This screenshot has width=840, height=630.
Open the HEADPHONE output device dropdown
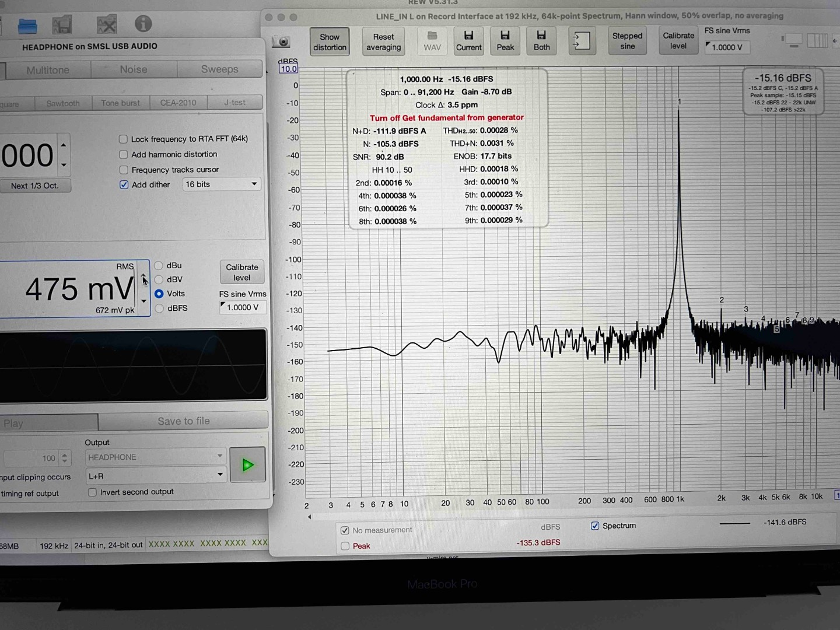click(x=155, y=457)
